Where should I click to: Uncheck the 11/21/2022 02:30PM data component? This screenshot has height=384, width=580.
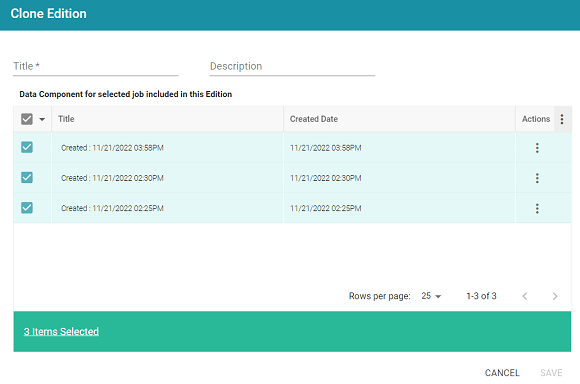point(27,178)
